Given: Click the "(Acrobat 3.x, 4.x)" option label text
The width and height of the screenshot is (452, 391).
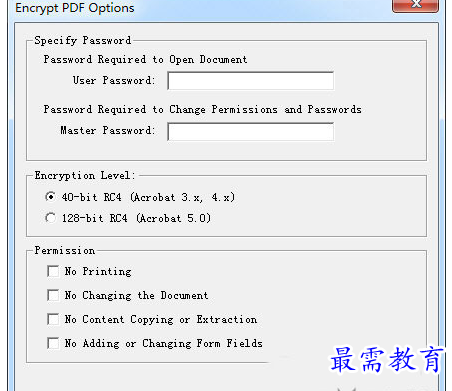Looking at the screenshot, I should 182,197.
